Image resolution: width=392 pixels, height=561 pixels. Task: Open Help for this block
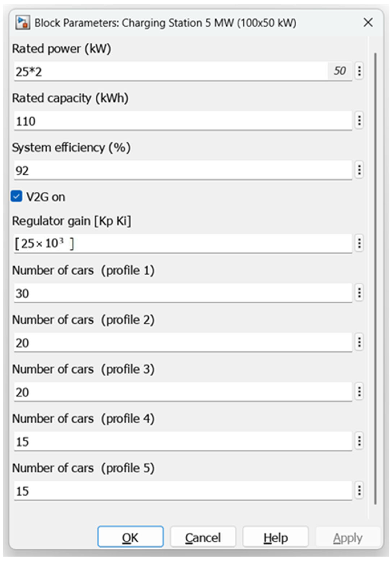275,537
